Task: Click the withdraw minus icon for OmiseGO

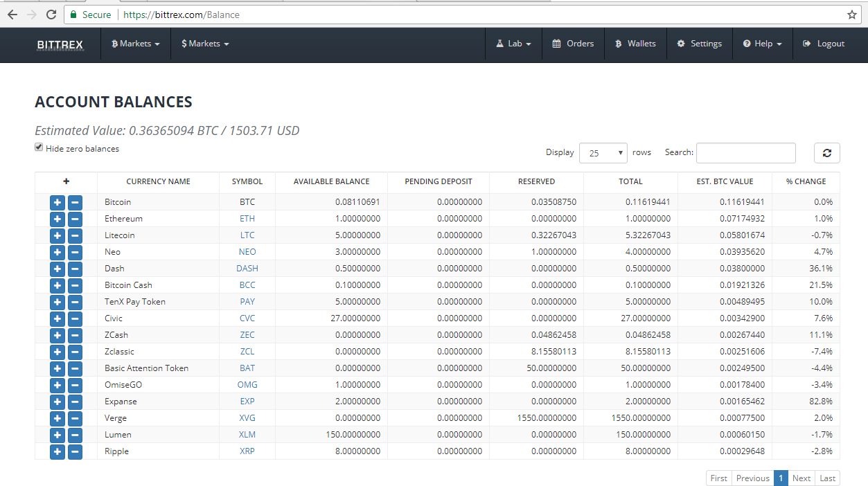Action: click(x=75, y=385)
